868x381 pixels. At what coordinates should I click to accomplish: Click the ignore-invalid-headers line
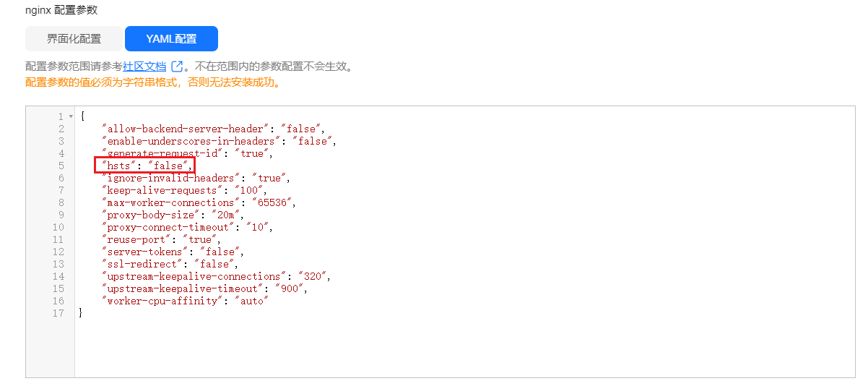tap(196, 178)
